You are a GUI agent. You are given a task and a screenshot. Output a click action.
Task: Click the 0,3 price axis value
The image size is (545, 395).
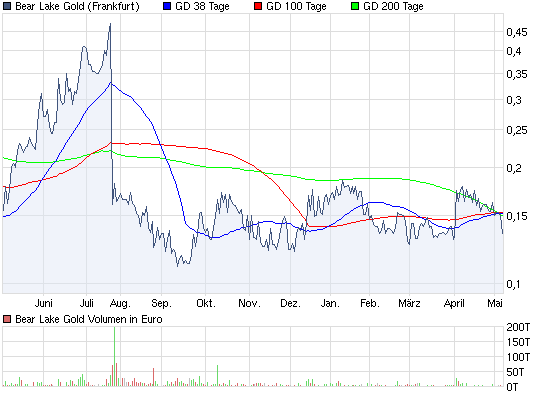coord(514,100)
